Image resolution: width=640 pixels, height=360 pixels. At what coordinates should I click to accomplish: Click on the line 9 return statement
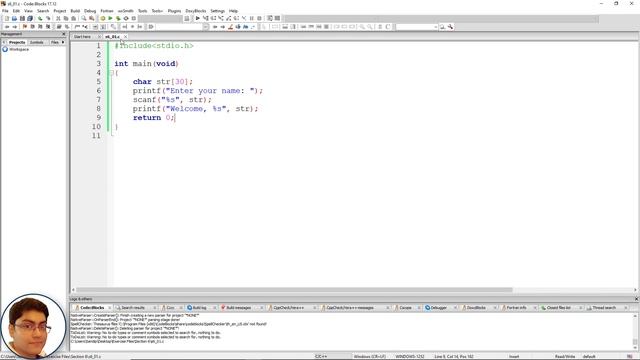[153, 118]
